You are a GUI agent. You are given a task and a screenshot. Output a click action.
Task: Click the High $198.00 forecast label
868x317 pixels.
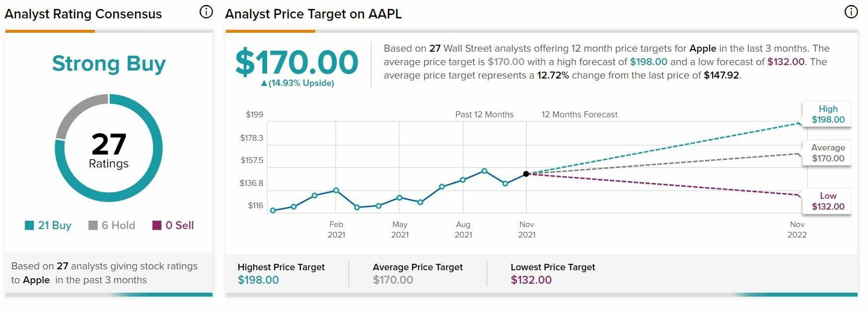[x=828, y=114]
